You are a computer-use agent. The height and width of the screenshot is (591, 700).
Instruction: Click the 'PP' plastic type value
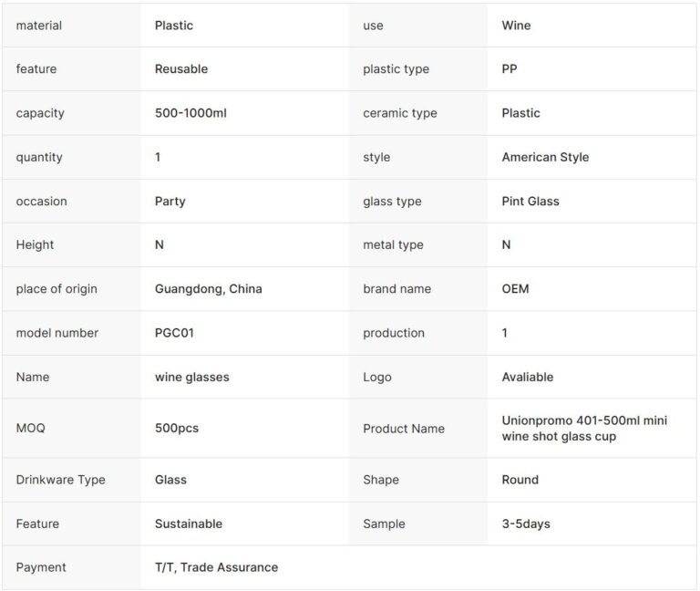pyautogui.click(x=510, y=69)
